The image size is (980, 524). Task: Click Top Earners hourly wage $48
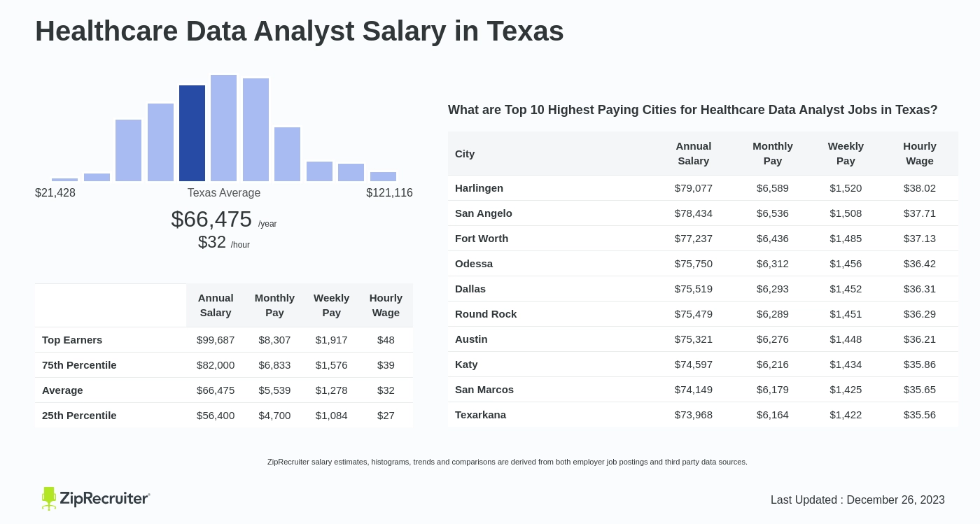pyautogui.click(x=386, y=339)
